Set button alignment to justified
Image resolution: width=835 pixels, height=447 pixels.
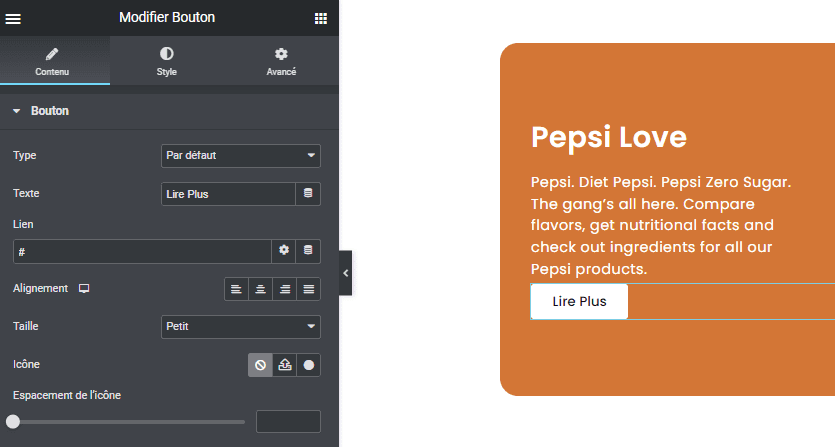[309, 289]
